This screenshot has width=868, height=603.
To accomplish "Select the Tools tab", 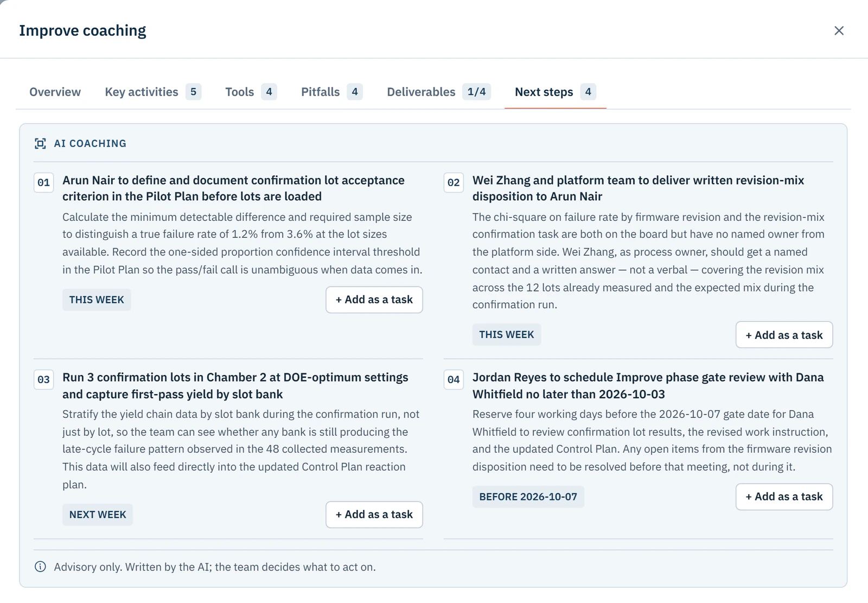I will click(251, 92).
